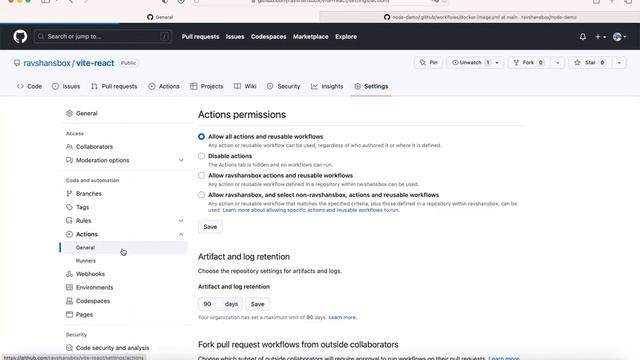Select Allow ravshansbox and select non-ravshansbox radio
The image size is (640, 360).
[x=201, y=195]
